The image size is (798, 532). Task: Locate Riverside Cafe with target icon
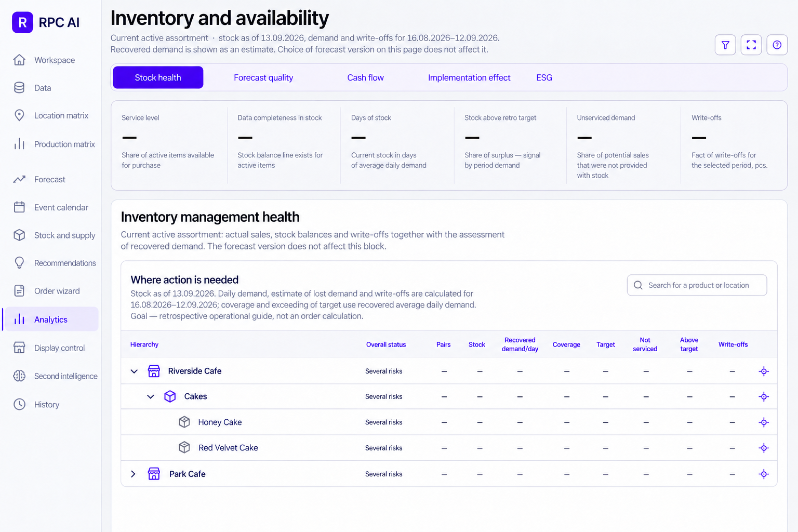click(764, 371)
